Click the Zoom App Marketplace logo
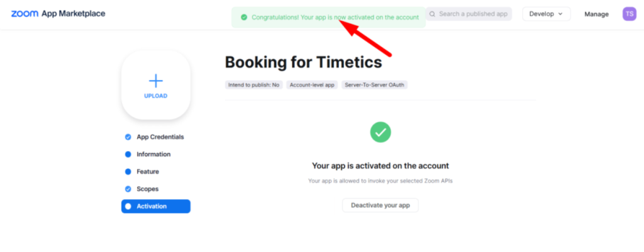The image size is (644, 252). [58, 14]
